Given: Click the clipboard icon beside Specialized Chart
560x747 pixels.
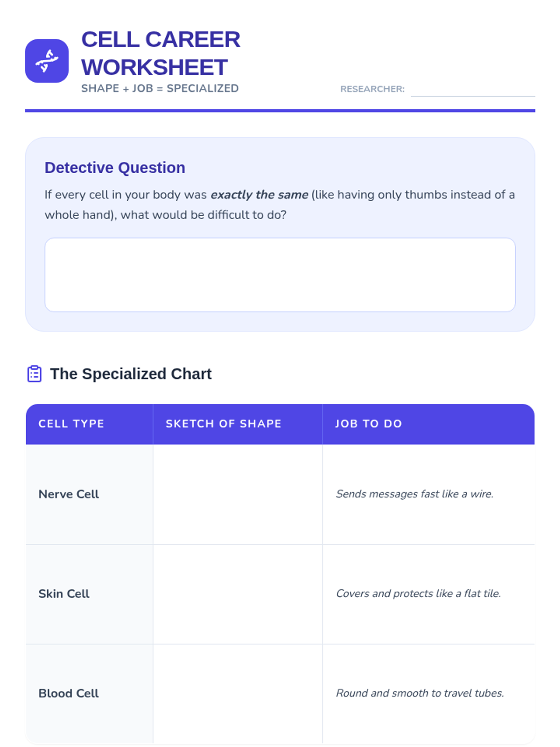Looking at the screenshot, I should (x=35, y=374).
